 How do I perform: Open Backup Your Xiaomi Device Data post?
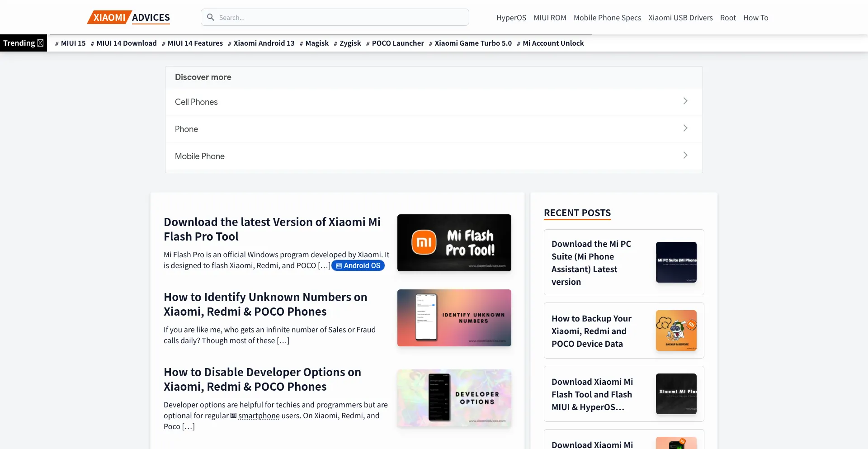pos(591,331)
